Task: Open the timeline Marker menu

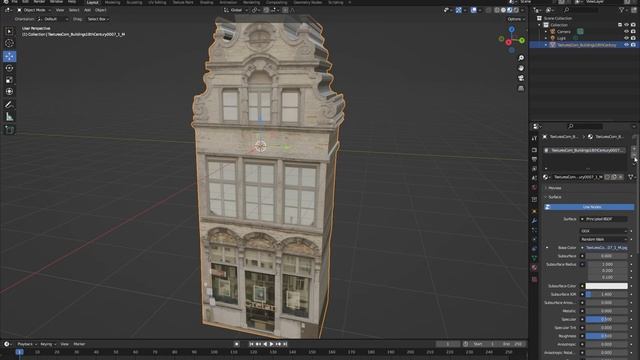Action: tap(79, 344)
